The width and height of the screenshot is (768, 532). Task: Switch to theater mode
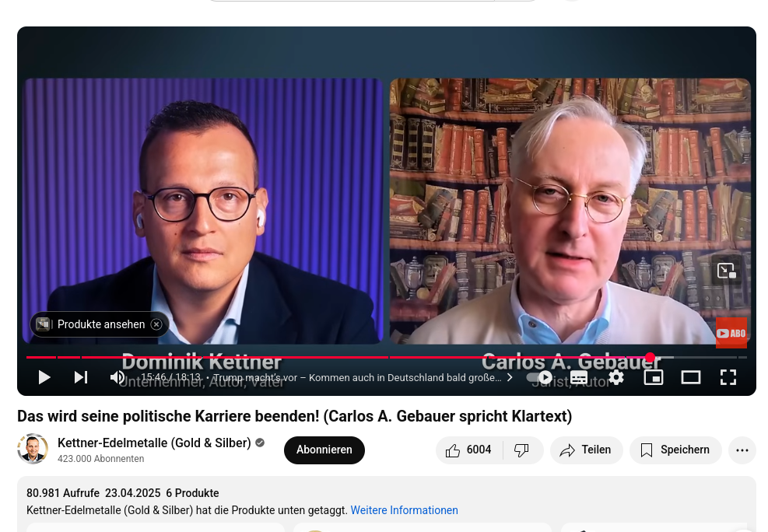click(x=691, y=377)
